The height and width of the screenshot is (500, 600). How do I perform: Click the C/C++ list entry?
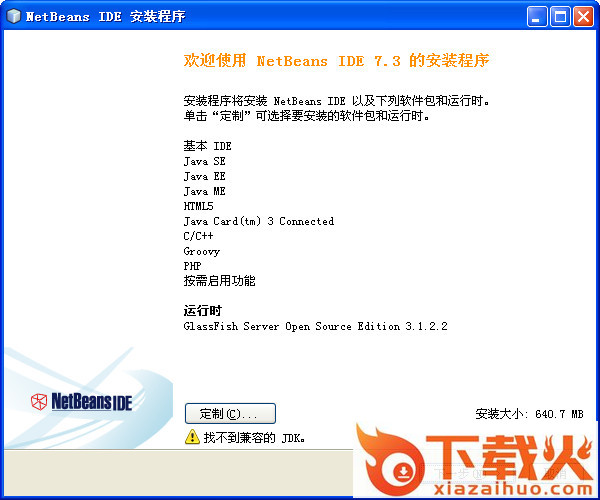[x=198, y=236]
